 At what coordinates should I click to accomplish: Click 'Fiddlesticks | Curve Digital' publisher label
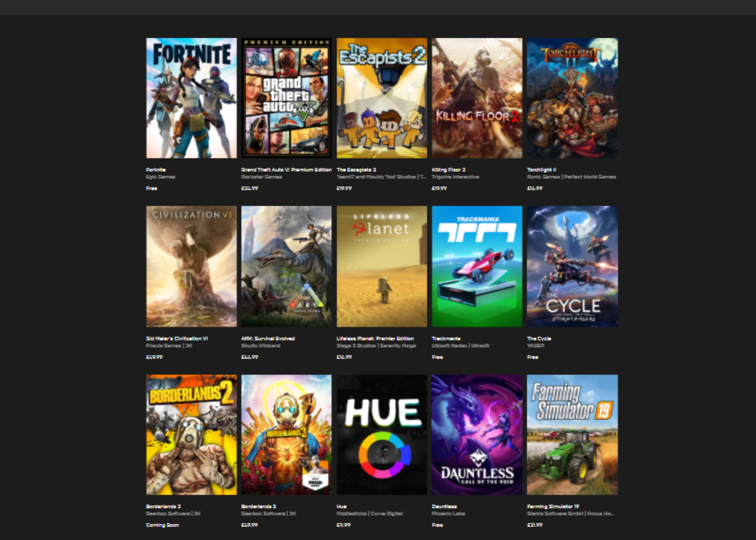[x=370, y=514]
